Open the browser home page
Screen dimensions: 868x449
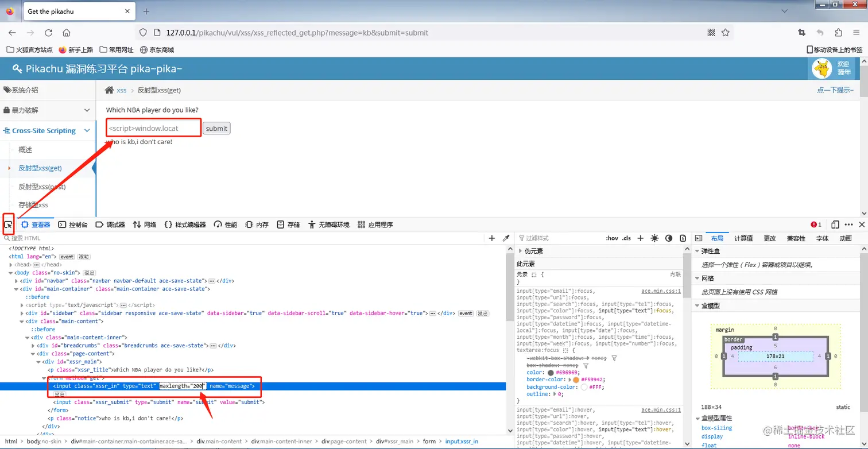pos(67,33)
